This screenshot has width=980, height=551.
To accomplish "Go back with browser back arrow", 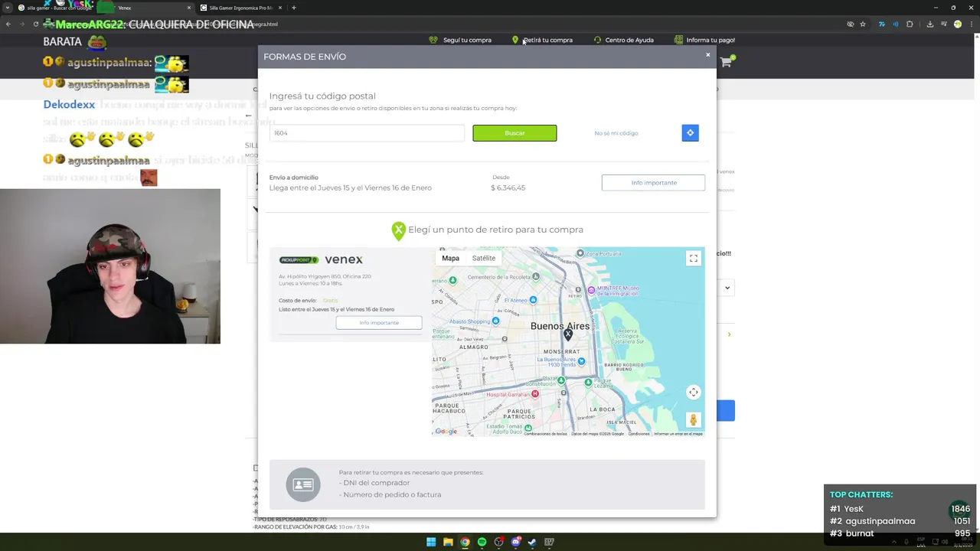I will click(x=8, y=24).
